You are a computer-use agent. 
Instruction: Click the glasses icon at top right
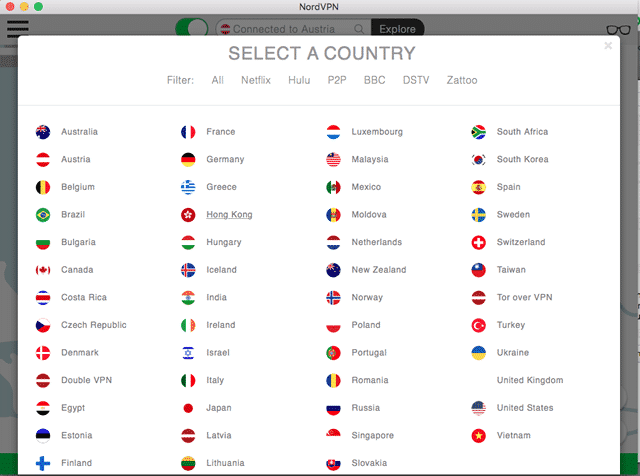coord(618,29)
